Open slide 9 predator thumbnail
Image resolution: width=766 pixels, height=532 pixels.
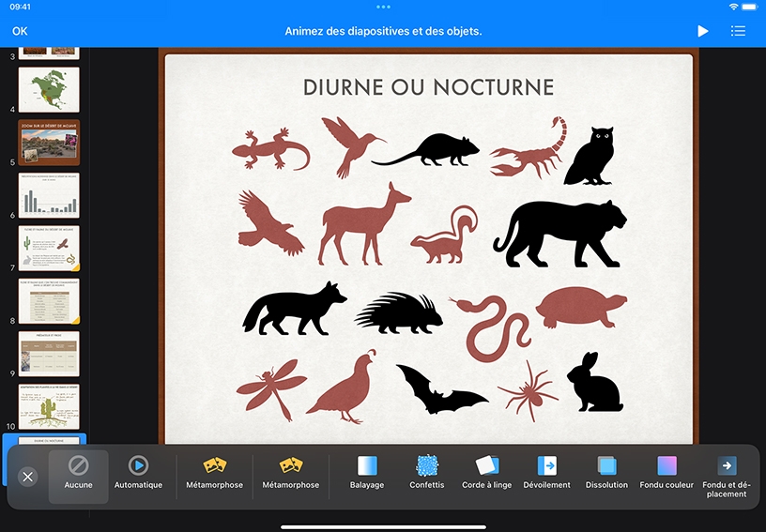49,354
